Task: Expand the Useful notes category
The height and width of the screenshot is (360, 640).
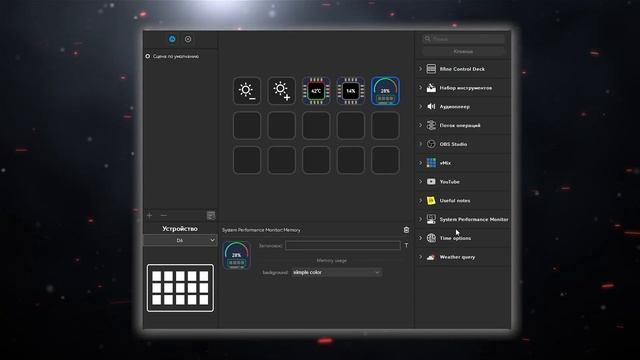Action: click(x=420, y=200)
